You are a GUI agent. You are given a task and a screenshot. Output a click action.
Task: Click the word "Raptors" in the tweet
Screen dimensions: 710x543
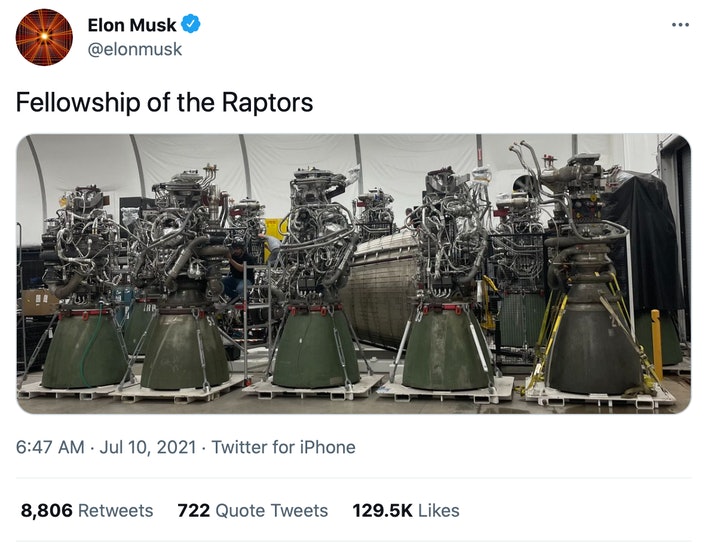pyautogui.click(x=273, y=102)
